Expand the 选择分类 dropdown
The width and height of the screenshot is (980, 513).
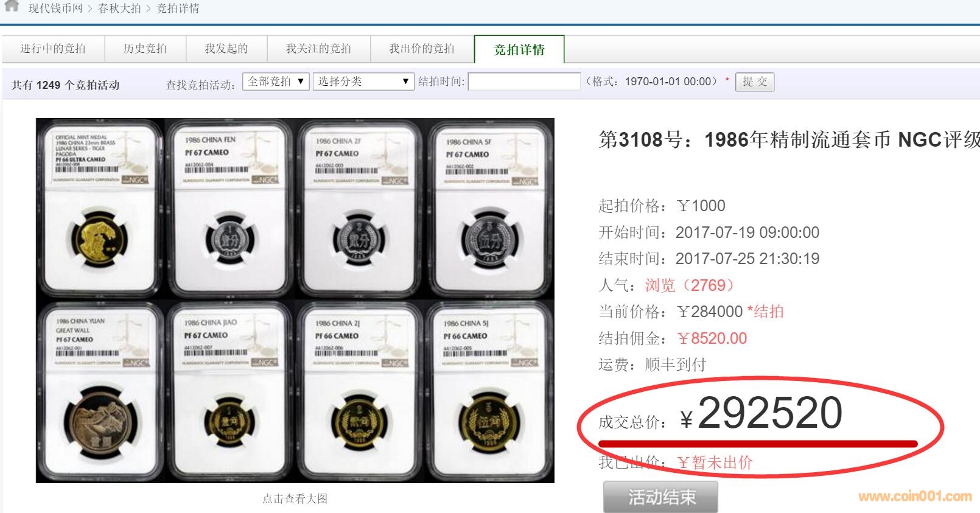point(363,82)
